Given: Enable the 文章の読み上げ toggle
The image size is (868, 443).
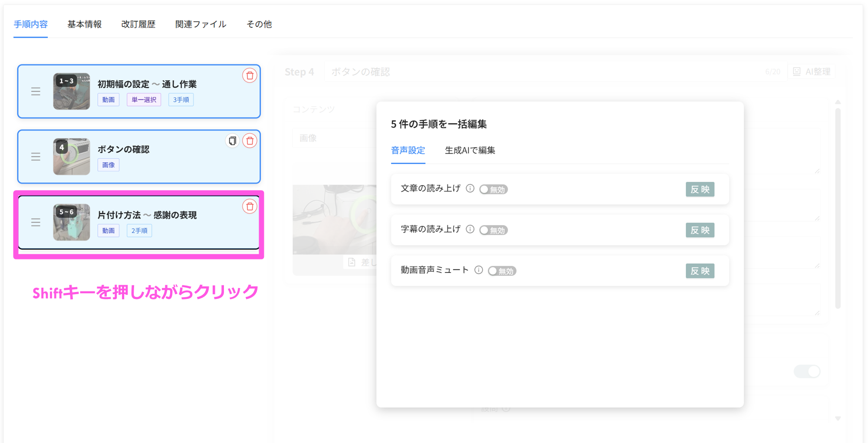Looking at the screenshot, I should [493, 190].
